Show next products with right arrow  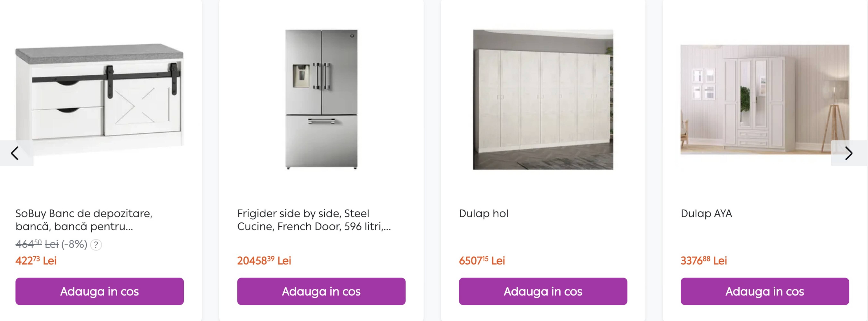pyautogui.click(x=848, y=153)
